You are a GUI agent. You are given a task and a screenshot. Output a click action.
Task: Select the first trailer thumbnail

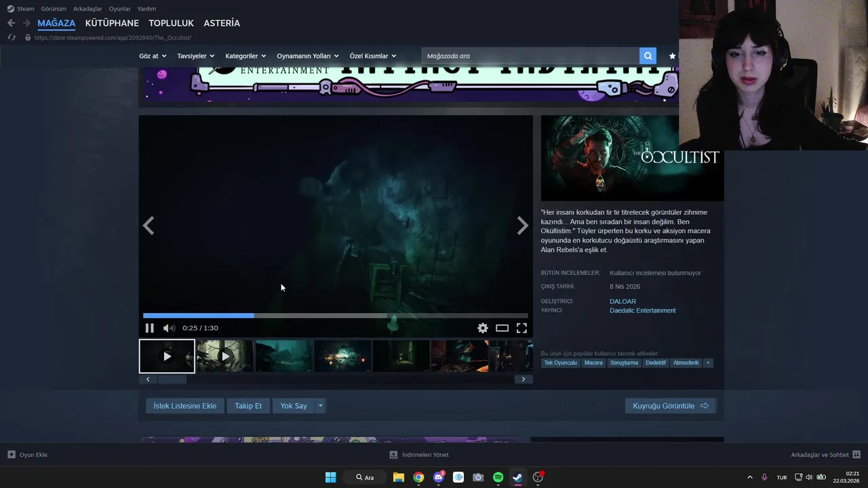pyautogui.click(x=167, y=356)
